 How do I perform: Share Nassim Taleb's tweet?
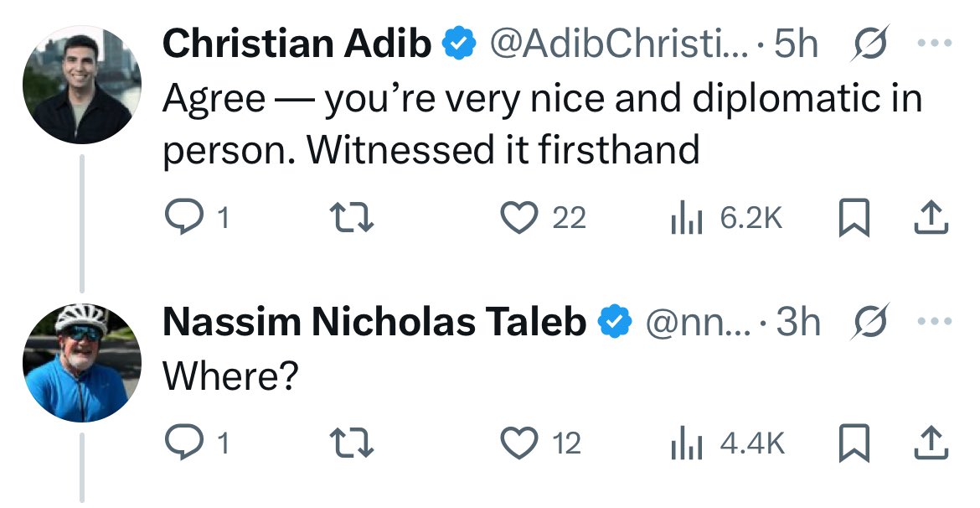pyautogui.click(x=931, y=443)
